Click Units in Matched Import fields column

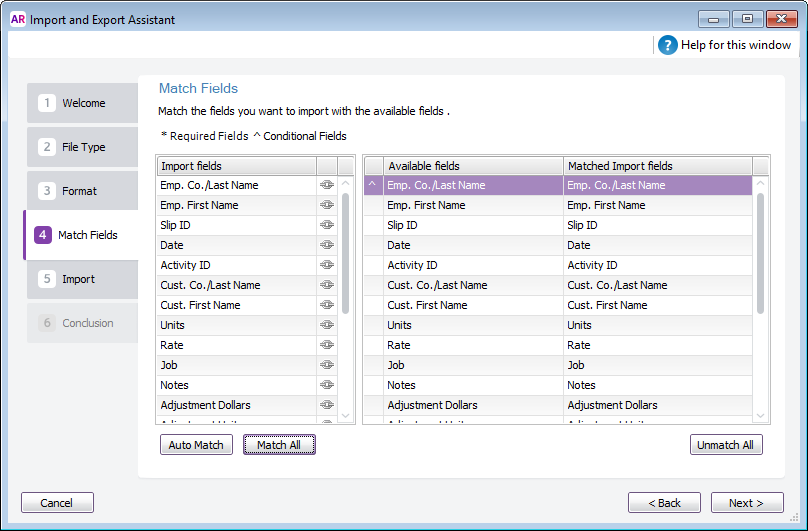[658, 325]
